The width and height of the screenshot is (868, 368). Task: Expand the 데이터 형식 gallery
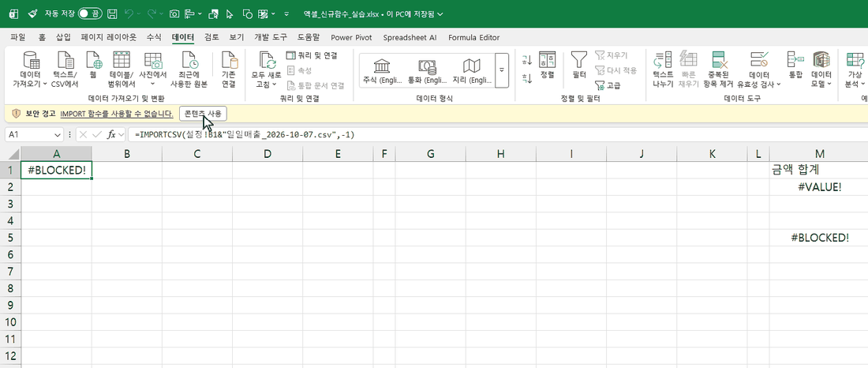pos(502,69)
